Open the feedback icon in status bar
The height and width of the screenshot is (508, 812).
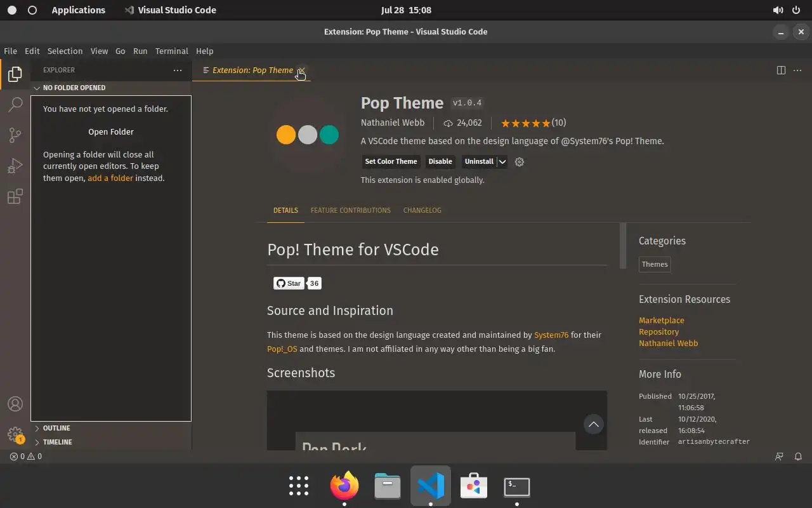pos(779,456)
